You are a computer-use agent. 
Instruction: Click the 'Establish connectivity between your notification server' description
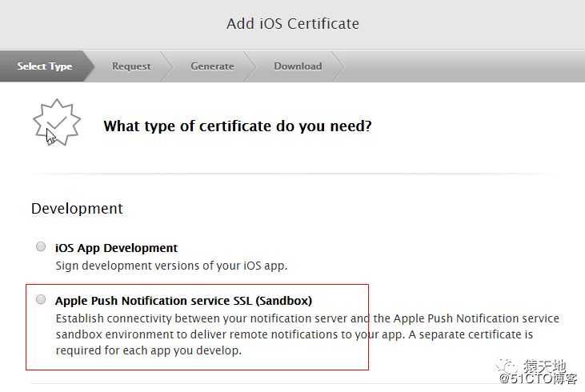pyautogui.click(x=307, y=334)
